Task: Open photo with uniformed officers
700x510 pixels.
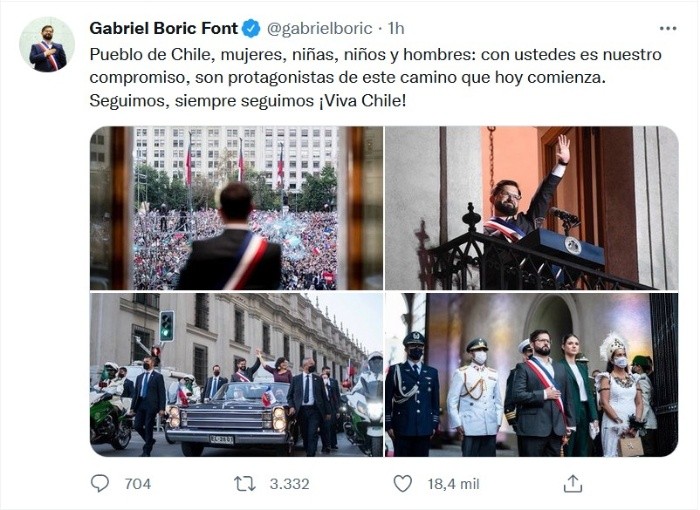Action: pyautogui.click(x=532, y=375)
